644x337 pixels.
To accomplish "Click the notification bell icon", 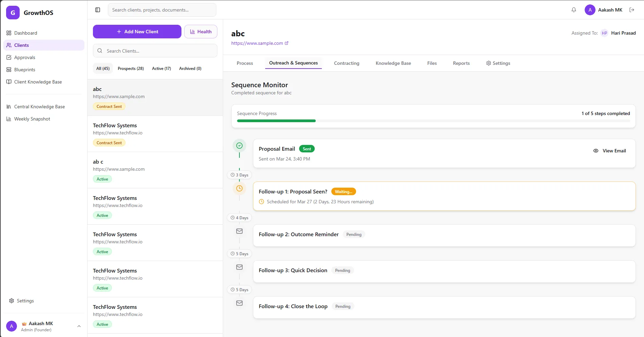I will (x=573, y=10).
